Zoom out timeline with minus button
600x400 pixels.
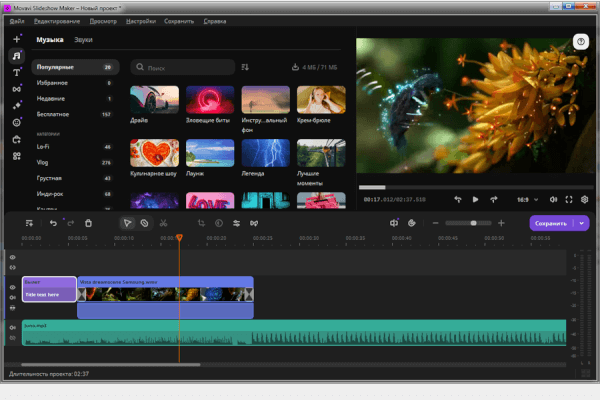pos(435,223)
